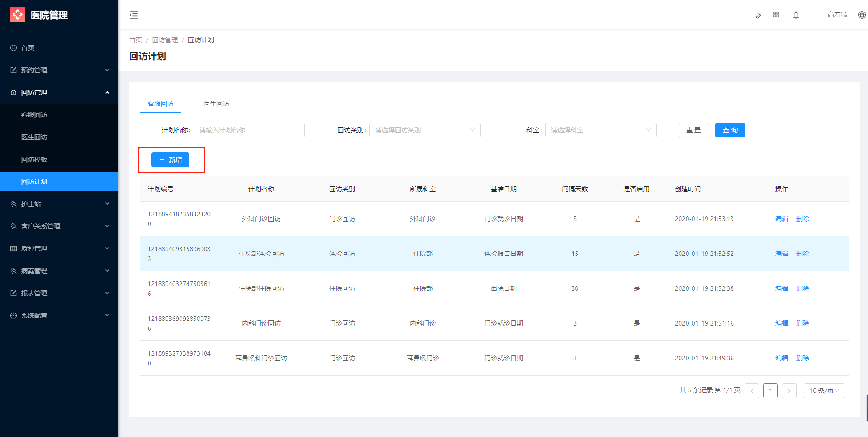Click the 病案管理 person icon
The image size is (868, 437).
(13, 271)
